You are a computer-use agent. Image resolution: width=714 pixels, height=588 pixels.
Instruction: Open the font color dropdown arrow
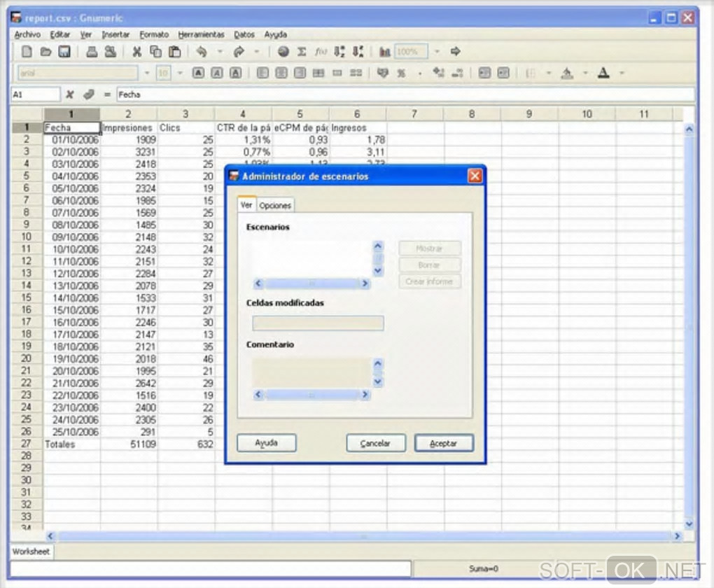click(x=622, y=73)
